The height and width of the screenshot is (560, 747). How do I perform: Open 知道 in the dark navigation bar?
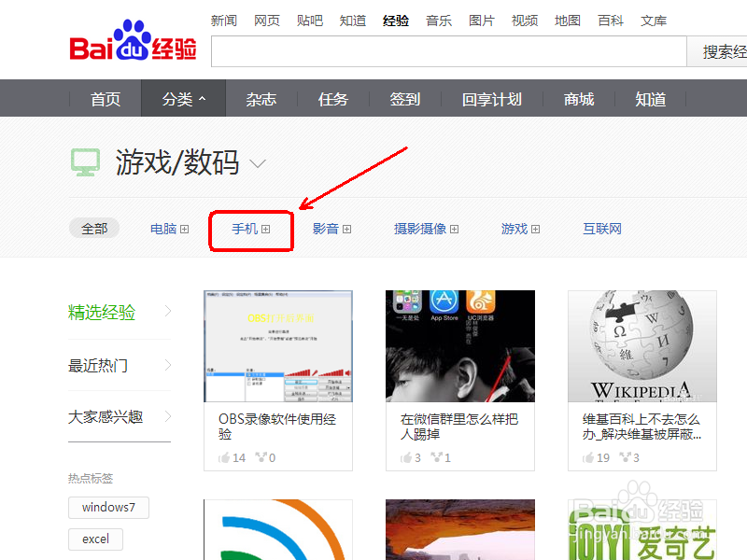click(650, 99)
